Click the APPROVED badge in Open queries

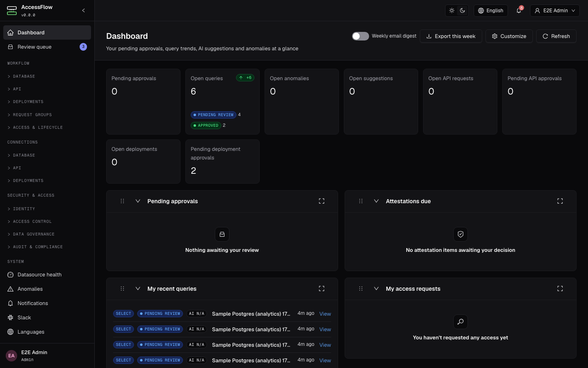[206, 126]
